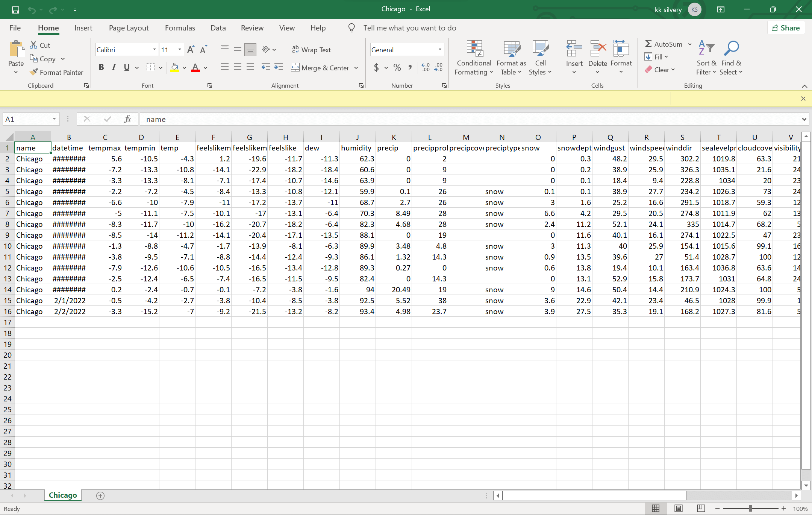Open the File tab
This screenshot has height=515, width=812.
point(15,28)
